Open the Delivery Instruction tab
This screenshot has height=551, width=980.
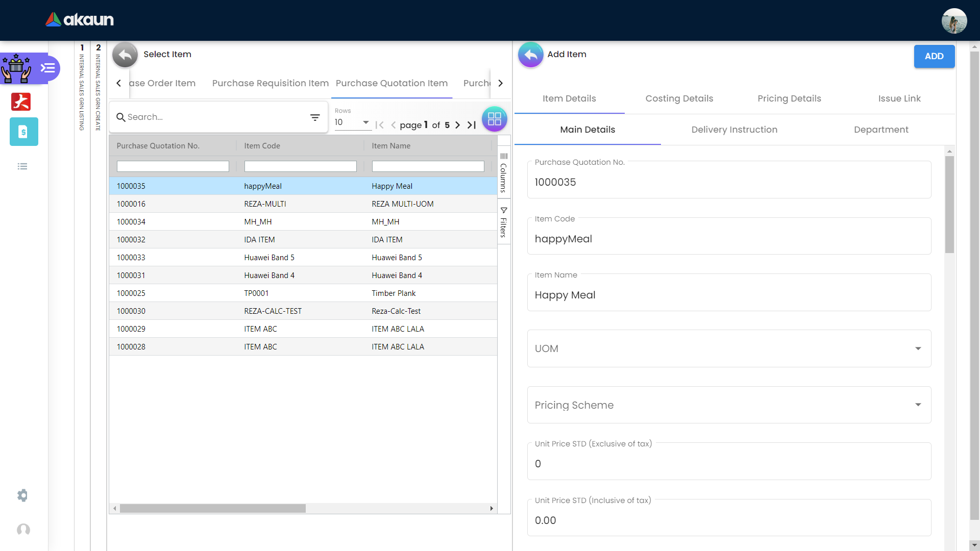point(734,130)
